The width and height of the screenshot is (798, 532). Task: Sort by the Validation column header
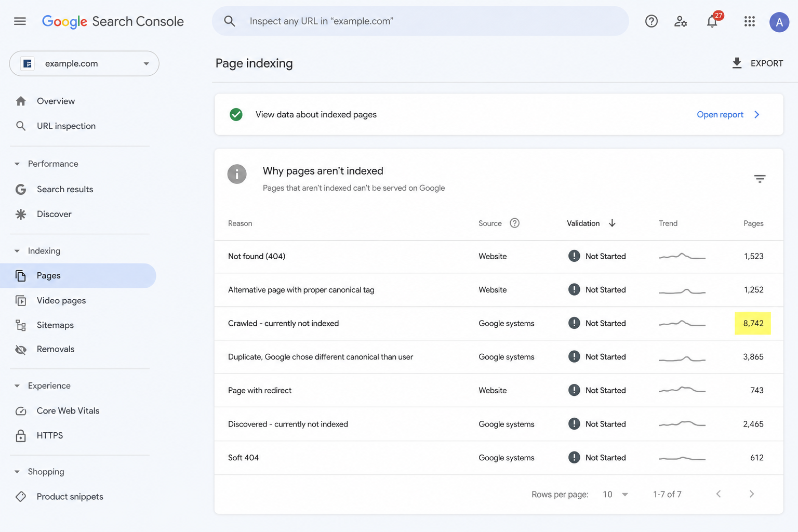583,223
